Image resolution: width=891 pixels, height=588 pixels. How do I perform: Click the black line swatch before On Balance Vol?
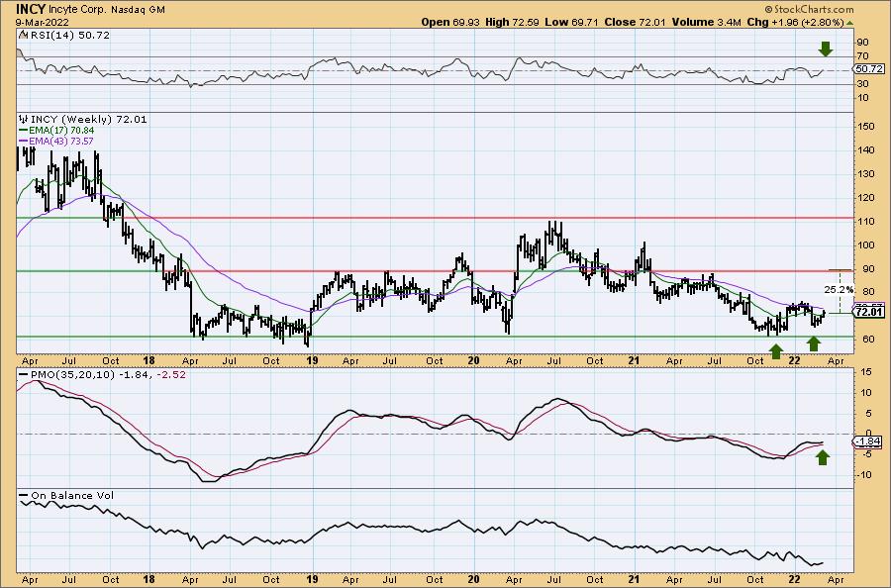(24, 495)
